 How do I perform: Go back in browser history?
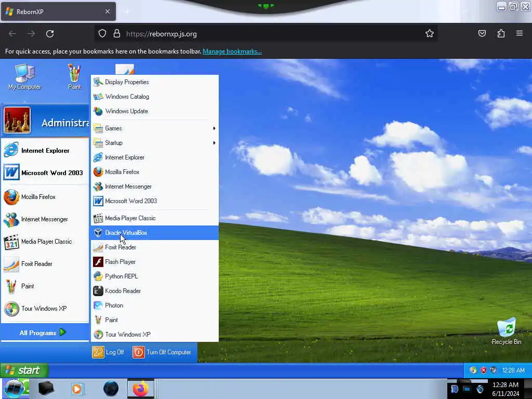pyautogui.click(x=12, y=34)
